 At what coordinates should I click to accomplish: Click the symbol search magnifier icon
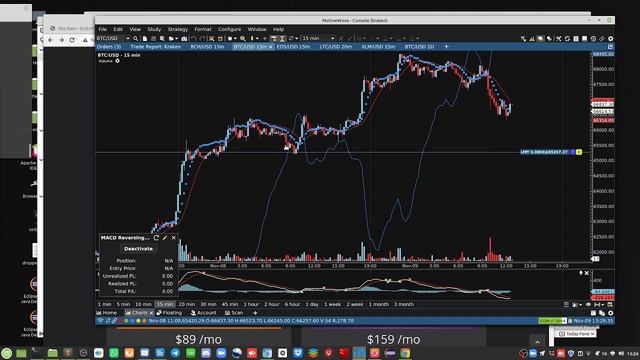(136, 38)
